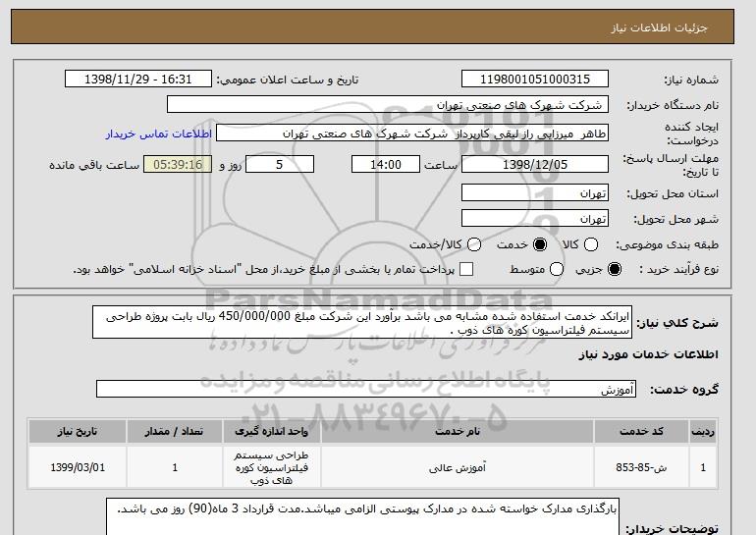756x535 pixels.
Task: Click the واحد اندازه گیری column header
Action: (271, 431)
